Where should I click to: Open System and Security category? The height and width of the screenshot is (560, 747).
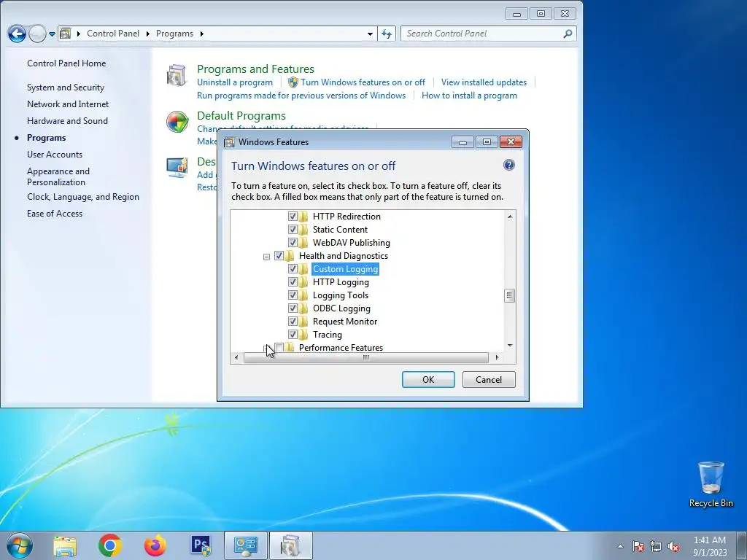(x=65, y=87)
